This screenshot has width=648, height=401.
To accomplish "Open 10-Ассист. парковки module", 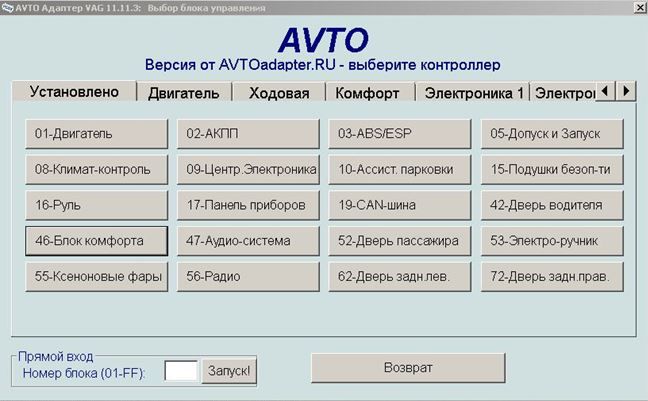I will pyautogui.click(x=400, y=169).
